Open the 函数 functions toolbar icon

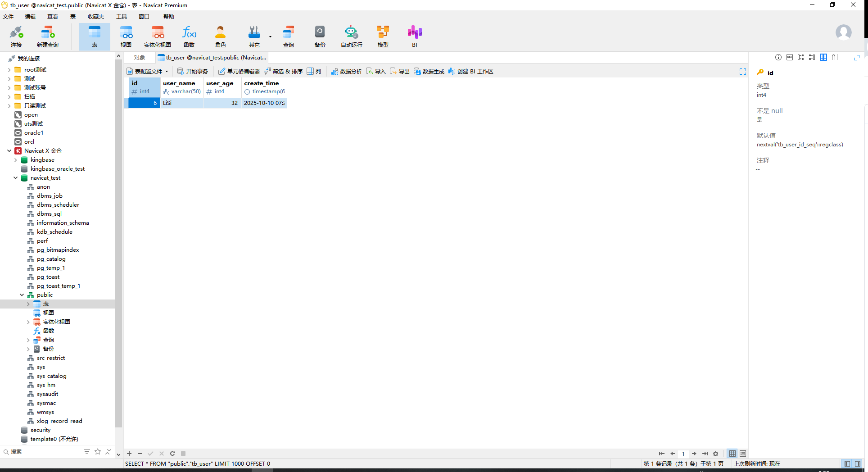click(189, 36)
